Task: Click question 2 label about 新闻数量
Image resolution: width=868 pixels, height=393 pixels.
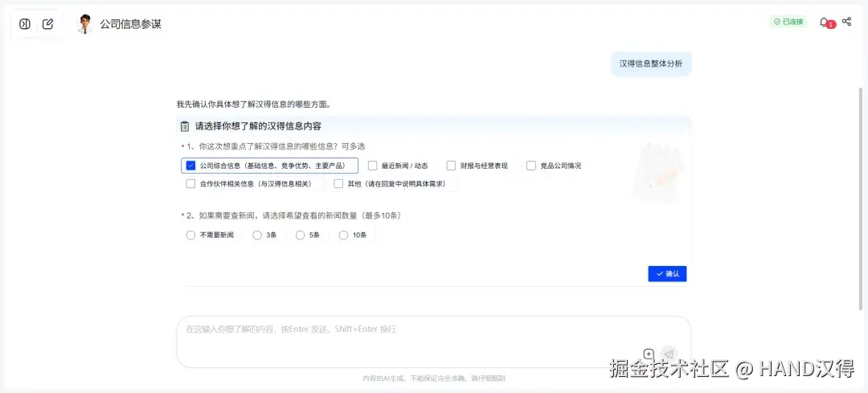Action: [x=293, y=215]
